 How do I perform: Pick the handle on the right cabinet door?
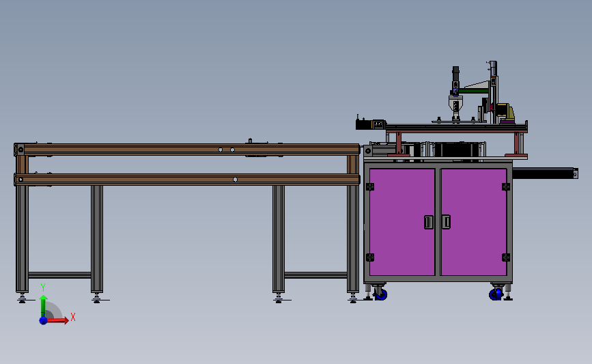tap(446, 222)
